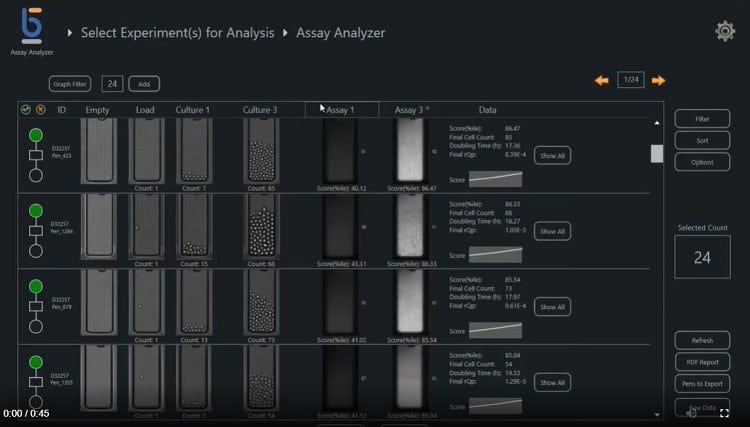This screenshot has width=750, height=427.
Task: Click the ID column header
Action: [x=62, y=110]
